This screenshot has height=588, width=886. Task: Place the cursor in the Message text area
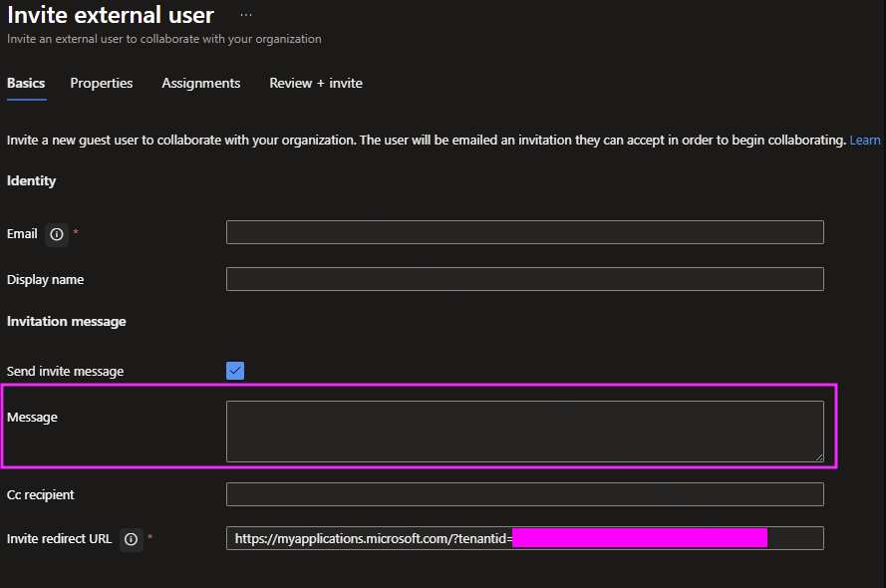[x=524, y=432]
